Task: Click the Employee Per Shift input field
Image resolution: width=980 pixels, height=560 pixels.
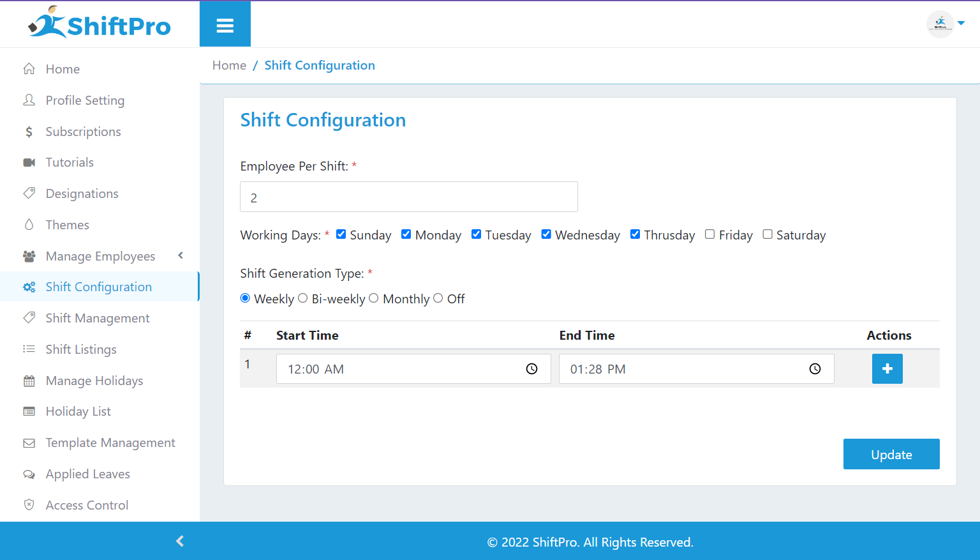Action: click(408, 197)
